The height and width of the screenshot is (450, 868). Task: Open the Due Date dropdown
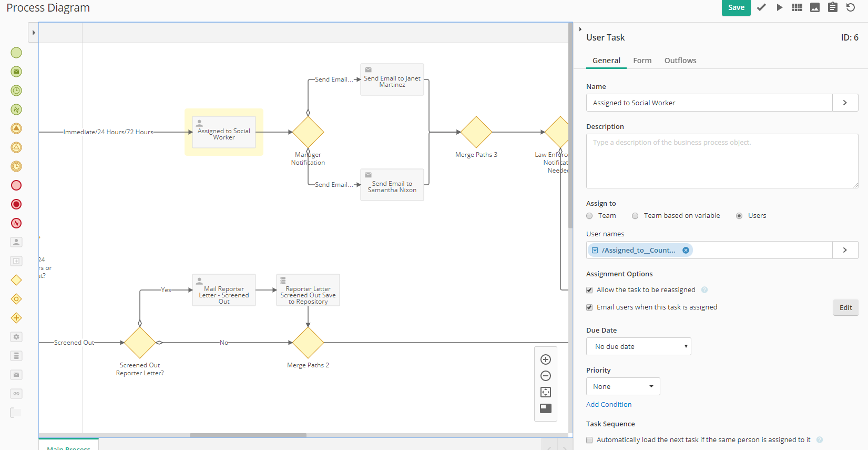pyautogui.click(x=638, y=346)
